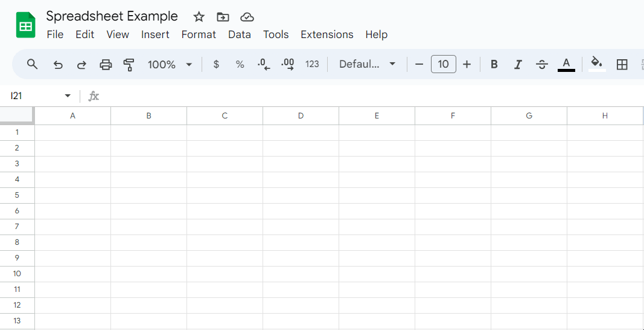The image size is (644, 330).
Task: Select column E header
Action: [377, 116]
